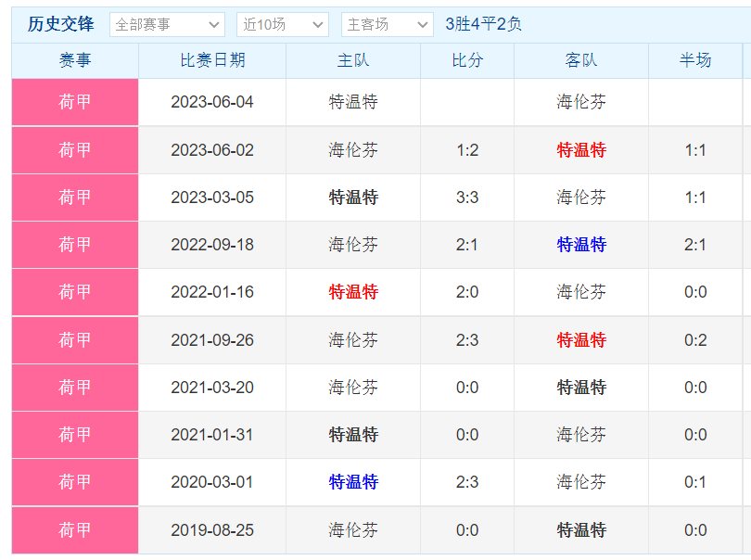Image resolution: width=751 pixels, height=560 pixels.
Task: Click 荷甲 cell in the 2021-09-26 row
Action: pyautogui.click(x=75, y=340)
